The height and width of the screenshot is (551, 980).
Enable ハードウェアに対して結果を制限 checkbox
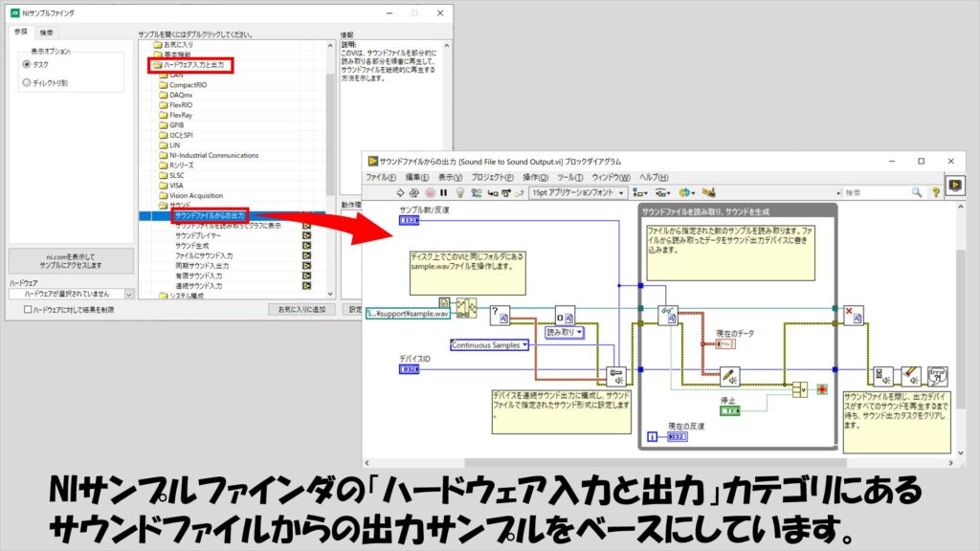click(x=28, y=309)
